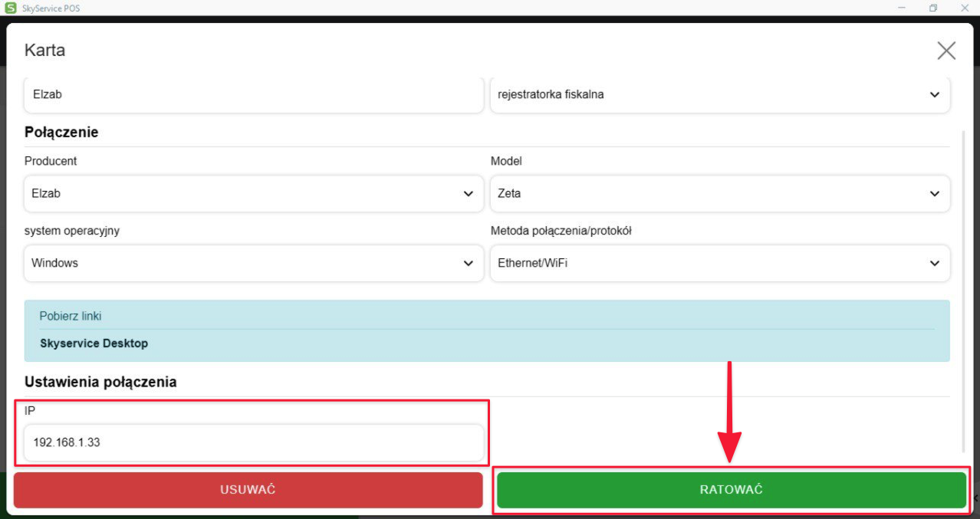Click the SkyService POS app icon in title bar
Screen dimensions: 980x519
(x=11, y=8)
